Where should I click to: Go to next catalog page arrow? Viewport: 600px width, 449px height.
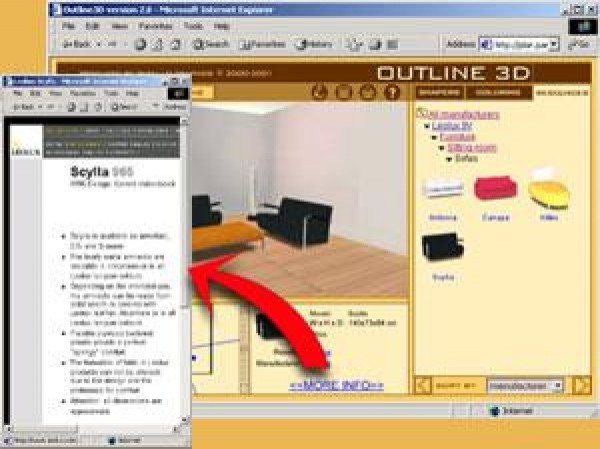point(581,385)
